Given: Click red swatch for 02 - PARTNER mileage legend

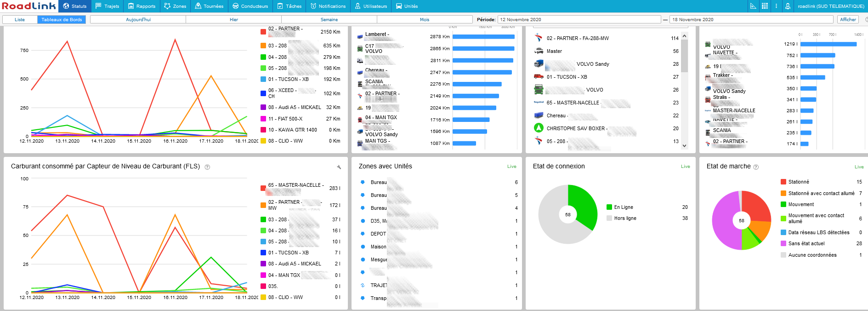Looking at the screenshot, I should [x=263, y=32].
